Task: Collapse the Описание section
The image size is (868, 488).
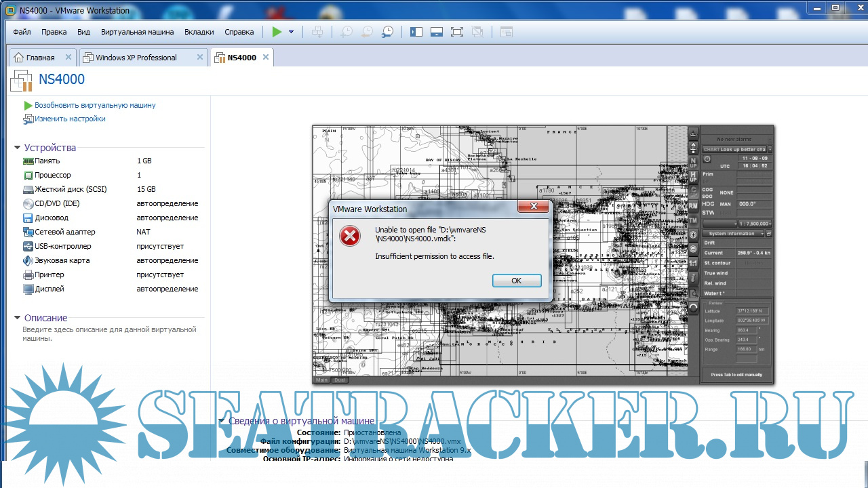Action: click(18, 318)
